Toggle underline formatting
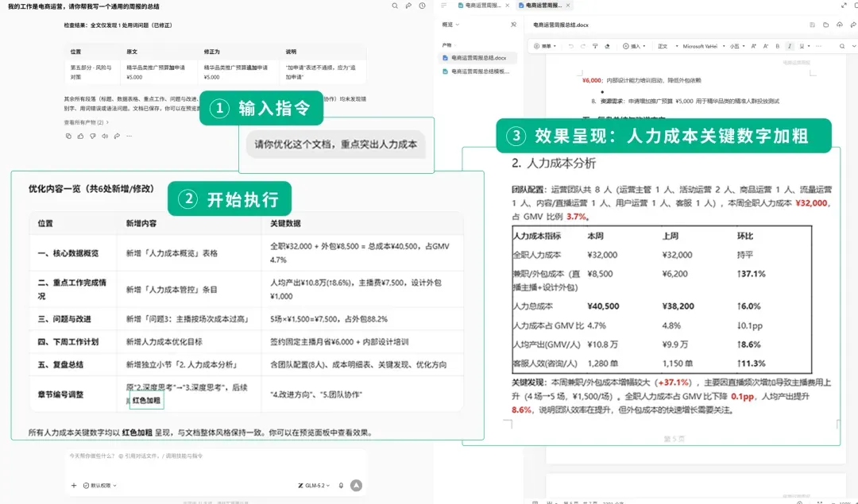Image resolution: width=858 pixels, height=504 pixels. [802, 47]
